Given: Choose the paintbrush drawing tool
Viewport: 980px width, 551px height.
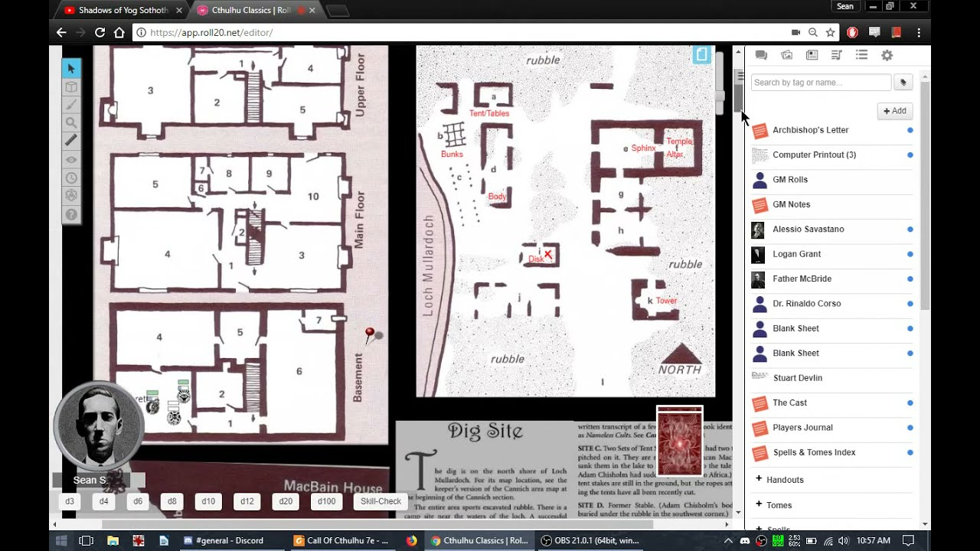Looking at the screenshot, I should 71,105.
